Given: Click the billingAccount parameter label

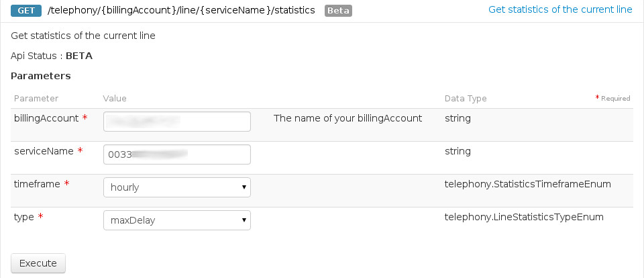Looking at the screenshot, I should click(x=46, y=118).
